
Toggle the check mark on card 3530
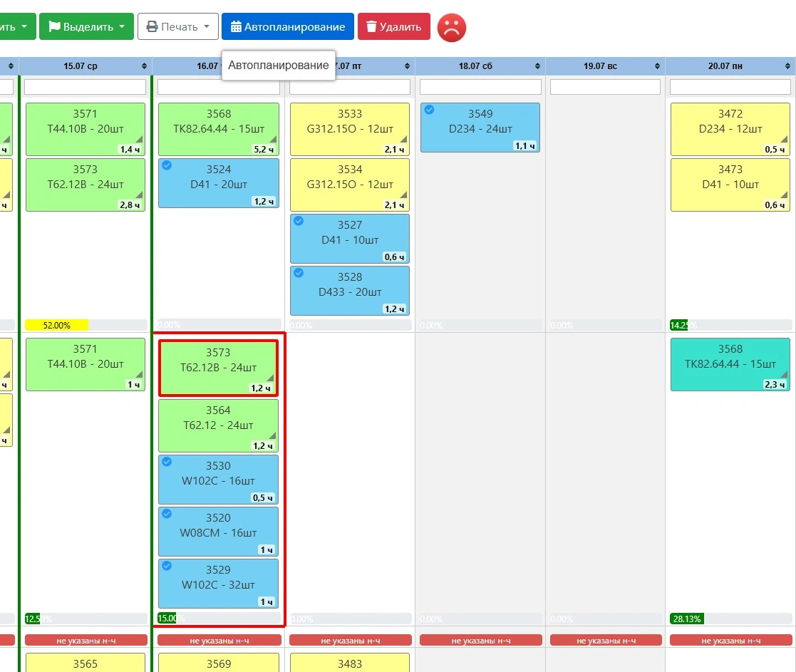167,461
